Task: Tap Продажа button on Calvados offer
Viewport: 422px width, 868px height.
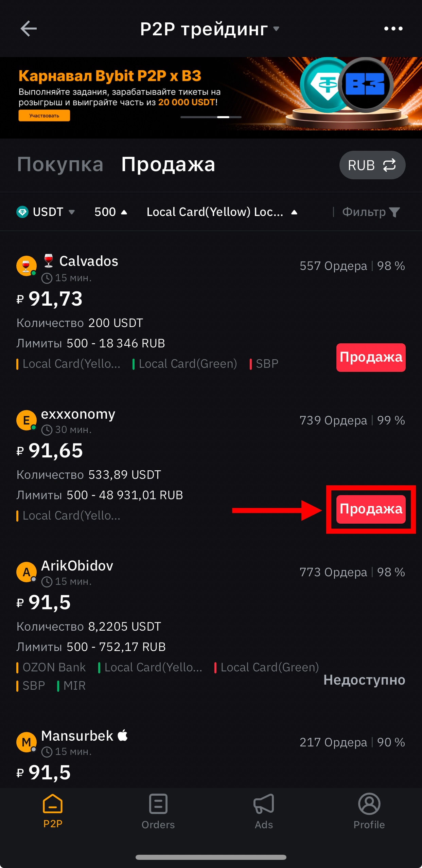Action: coord(371,357)
